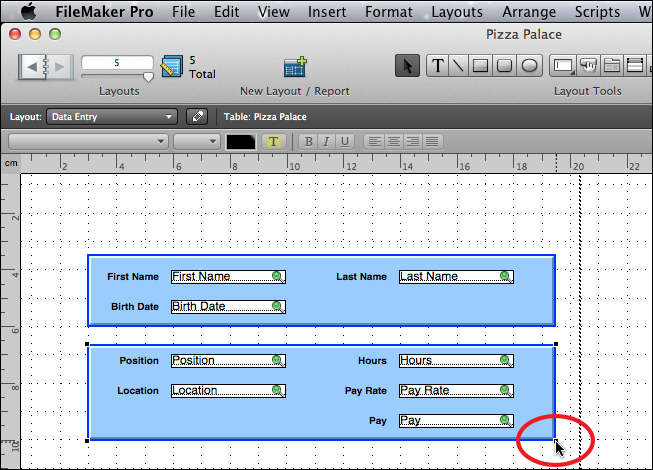The image size is (653, 470).
Task: Open the Format menu
Action: tap(389, 12)
